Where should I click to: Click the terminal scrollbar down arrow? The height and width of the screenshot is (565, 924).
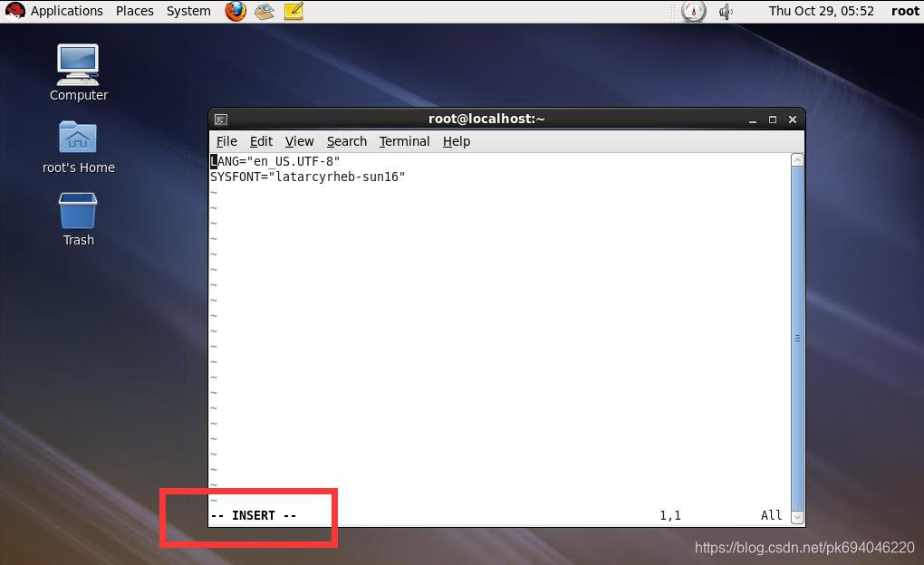[797, 517]
